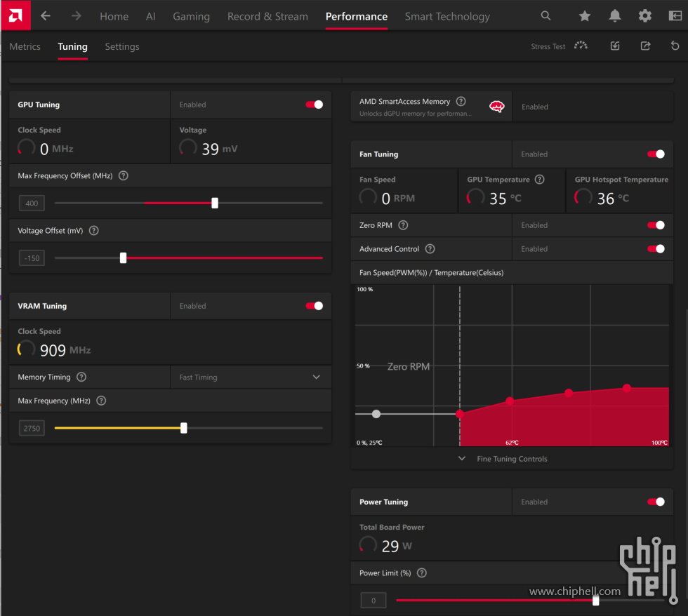Open the Smart Technology tab
Viewport: 688px width, 616px height.
tap(447, 16)
